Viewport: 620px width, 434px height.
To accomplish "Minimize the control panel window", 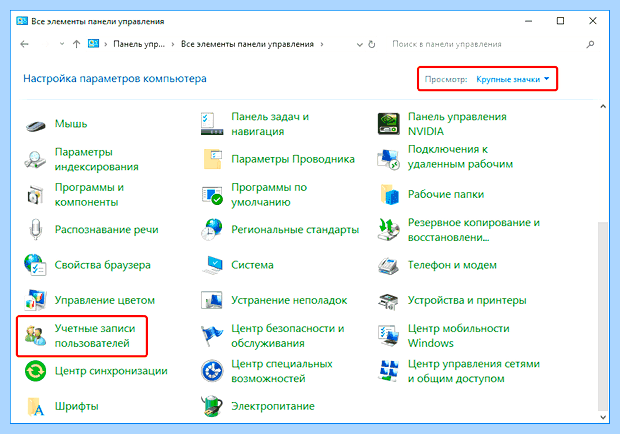I will (529, 21).
